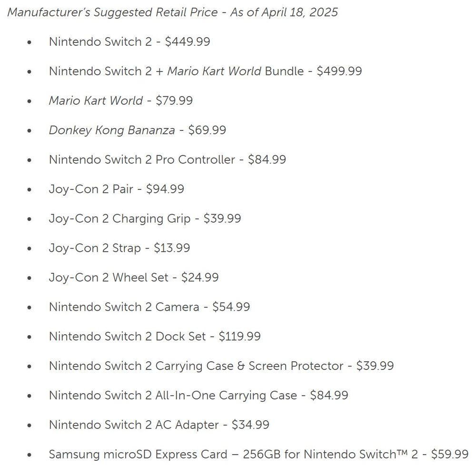Select the Joy-Con 2 Pair listing
Screen dimensions: 476x466
(117, 189)
